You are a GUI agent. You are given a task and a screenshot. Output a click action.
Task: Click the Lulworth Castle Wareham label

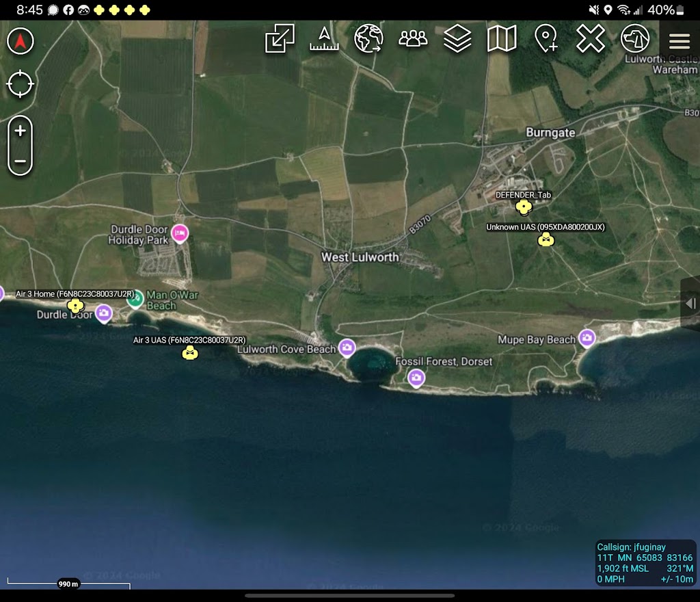point(662,64)
